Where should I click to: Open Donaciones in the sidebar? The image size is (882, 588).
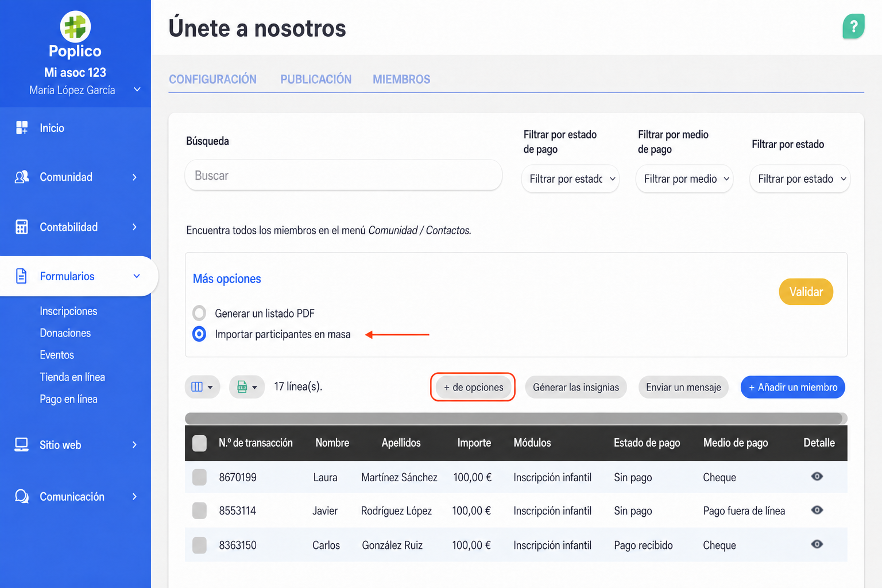(x=65, y=333)
